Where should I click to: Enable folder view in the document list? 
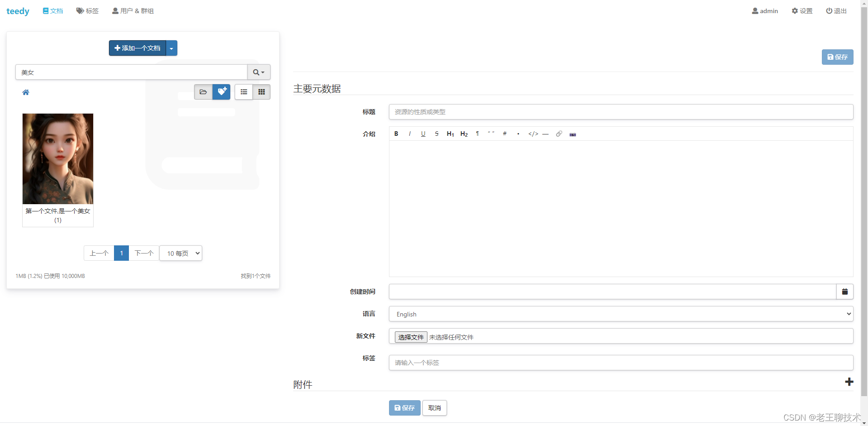[x=203, y=91]
